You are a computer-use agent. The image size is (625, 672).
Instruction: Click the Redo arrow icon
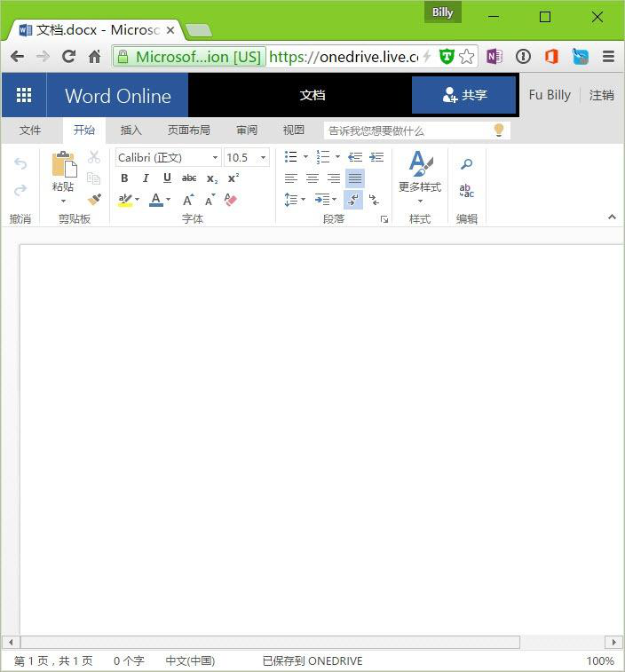click(20, 189)
